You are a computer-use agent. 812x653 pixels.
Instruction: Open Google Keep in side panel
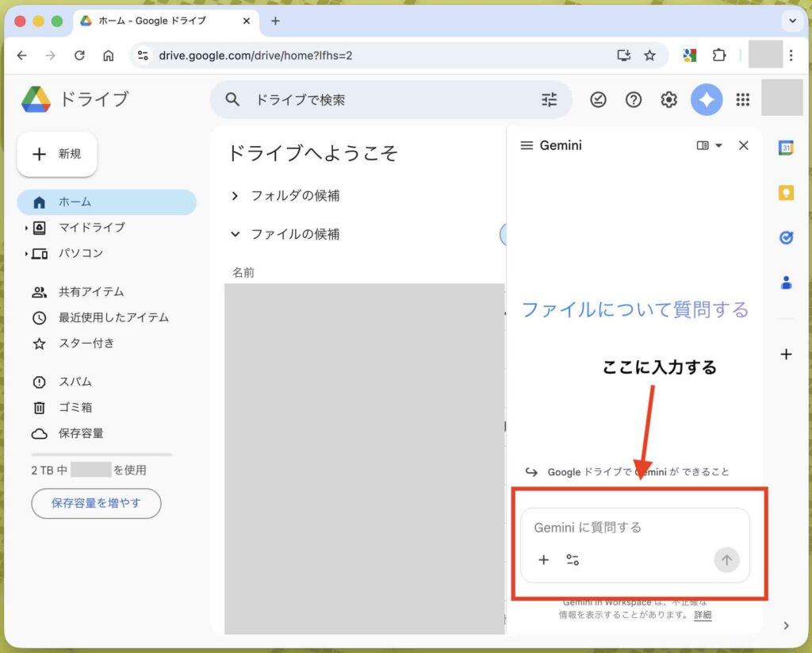point(786,193)
